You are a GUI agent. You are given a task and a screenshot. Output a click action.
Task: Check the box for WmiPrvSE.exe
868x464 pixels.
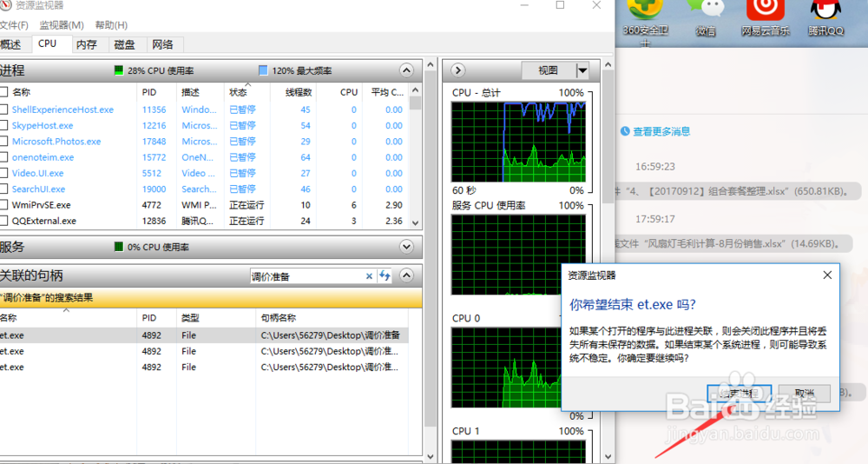pos(3,205)
